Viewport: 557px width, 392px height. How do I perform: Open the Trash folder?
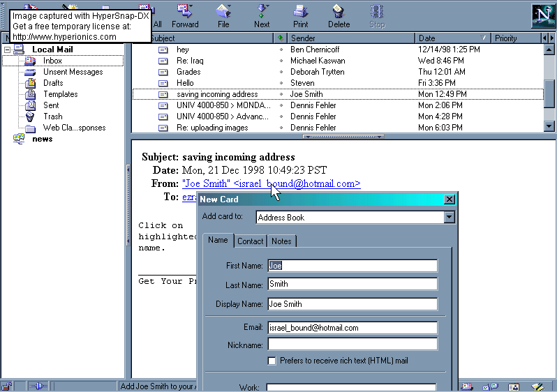point(52,116)
